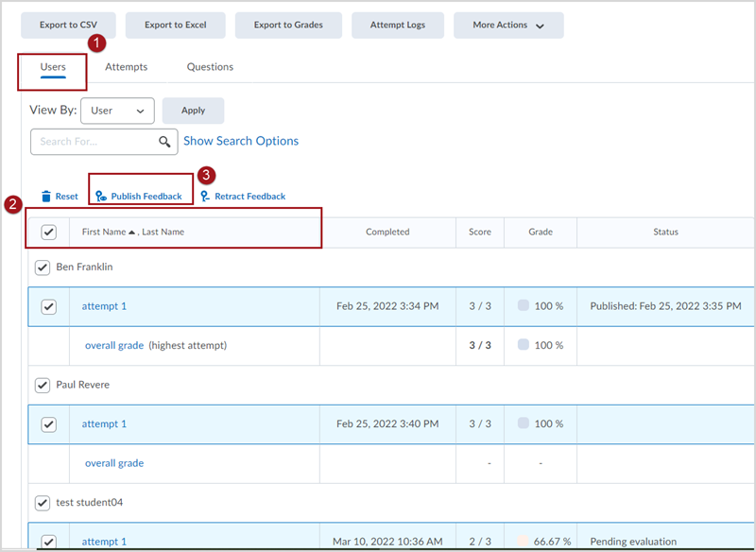The image size is (756, 552).
Task: Toggle Ben Franklin's attempt 1 checkbox
Action: (49, 306)
